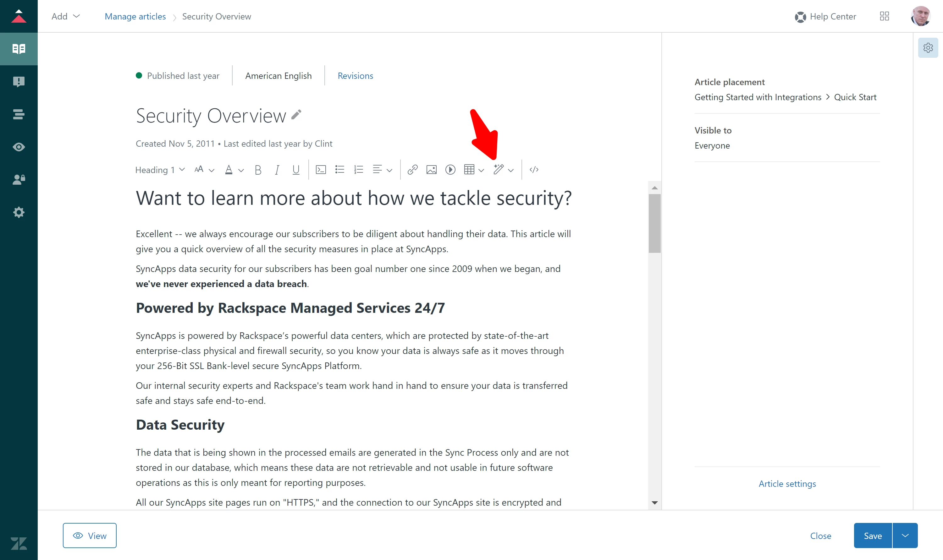This screenshot has width=943, height=560.
Task: Open the Article settings link
Action: coord(787,484)
